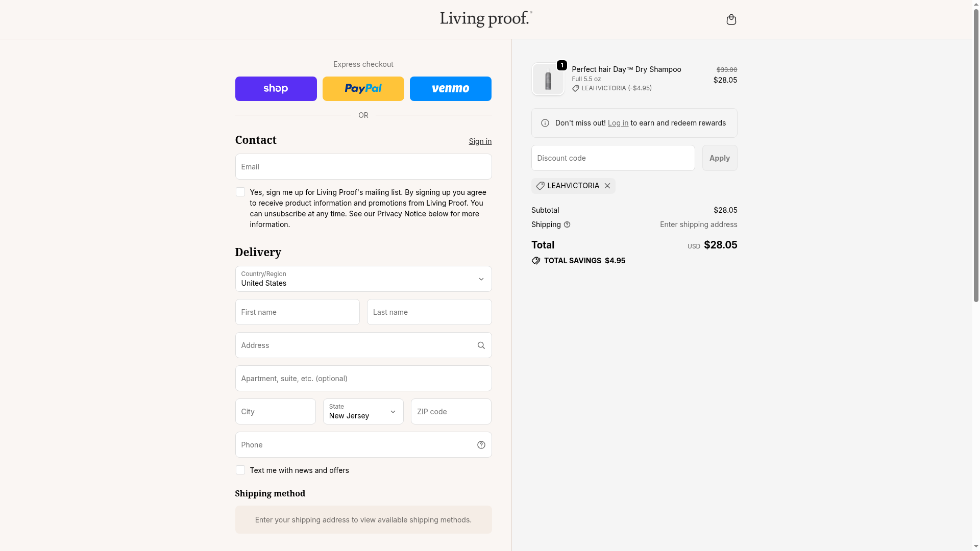Click the Email input field
980x551 pixels.
[363, 167]
